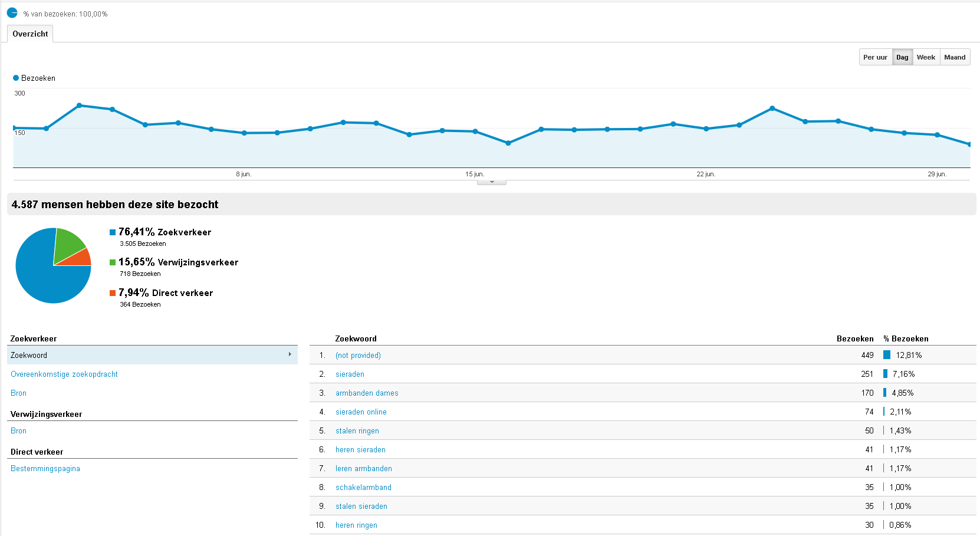Viewport: 980px width, 536px height.
Task: Click the % Bezoeken column header
Action: tap(906, 338)
